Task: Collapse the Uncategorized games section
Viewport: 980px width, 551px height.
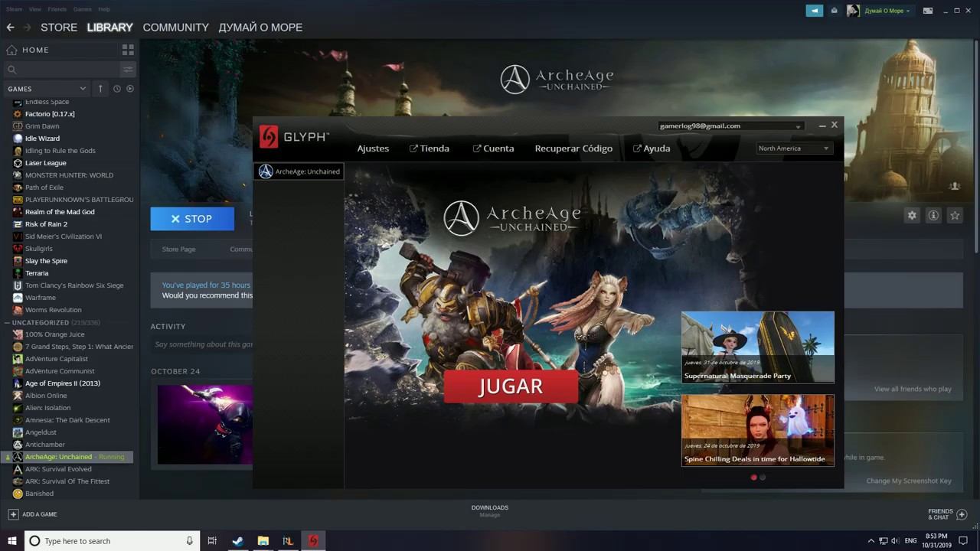Action: (8, 323)
